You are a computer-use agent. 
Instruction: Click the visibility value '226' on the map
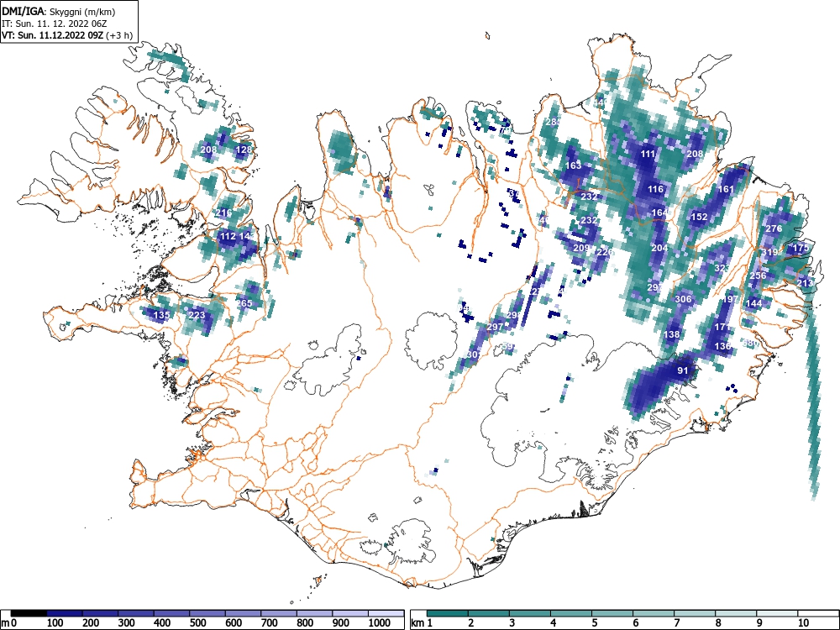605,252
